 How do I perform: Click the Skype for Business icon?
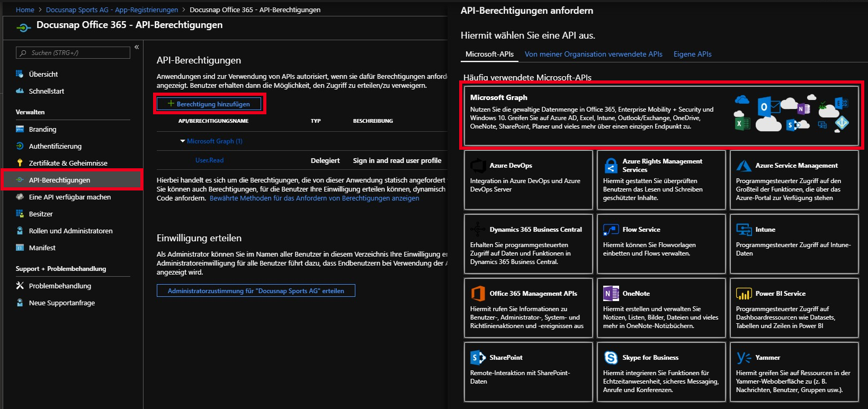pyautogui.click(x=611, y=358)
